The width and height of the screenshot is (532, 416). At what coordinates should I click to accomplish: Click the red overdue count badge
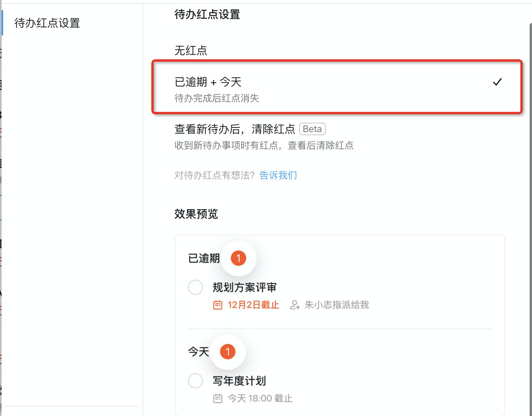click(x=238, y=258)
